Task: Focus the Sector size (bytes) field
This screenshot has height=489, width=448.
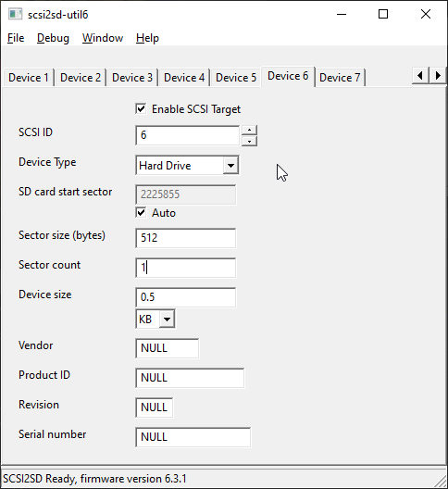Action: pos(186,238)
